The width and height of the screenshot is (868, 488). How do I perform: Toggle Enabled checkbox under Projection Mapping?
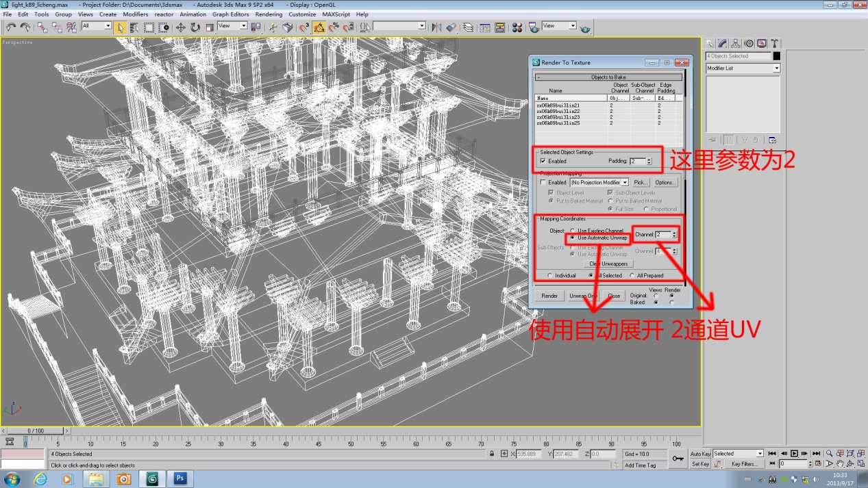pyautogui.click(x=543, y=183)
